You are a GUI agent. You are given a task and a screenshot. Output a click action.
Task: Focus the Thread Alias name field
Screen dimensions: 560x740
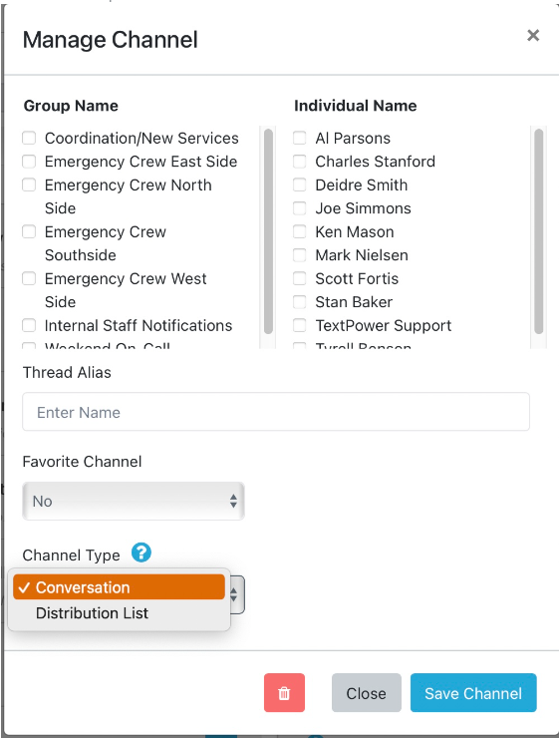276,412
